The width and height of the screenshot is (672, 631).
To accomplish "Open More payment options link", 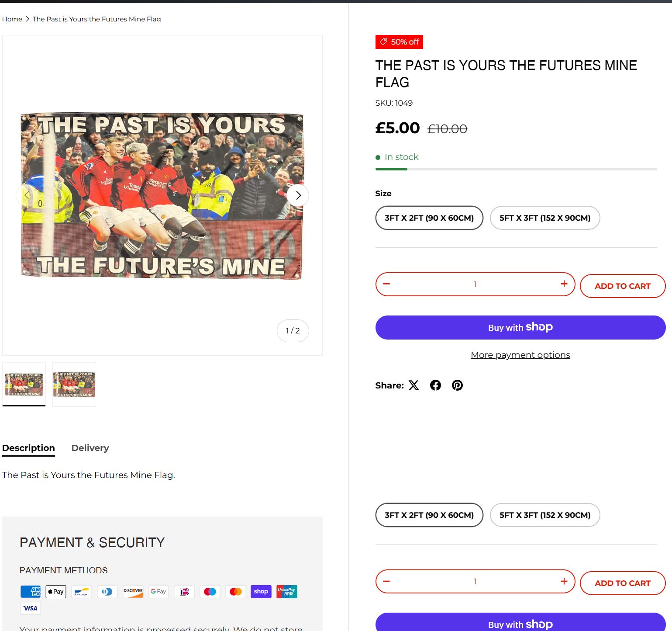I will tap(520, 355).
